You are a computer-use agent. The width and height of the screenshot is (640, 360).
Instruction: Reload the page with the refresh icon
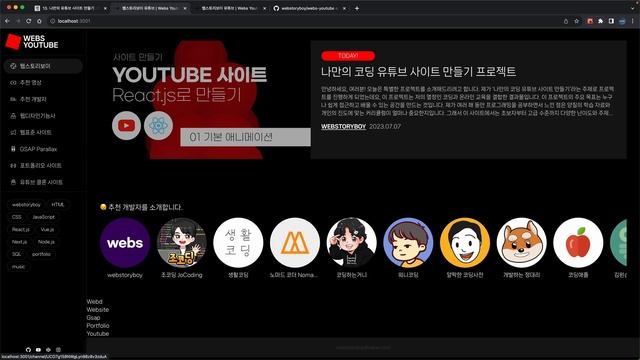[29, 21]
